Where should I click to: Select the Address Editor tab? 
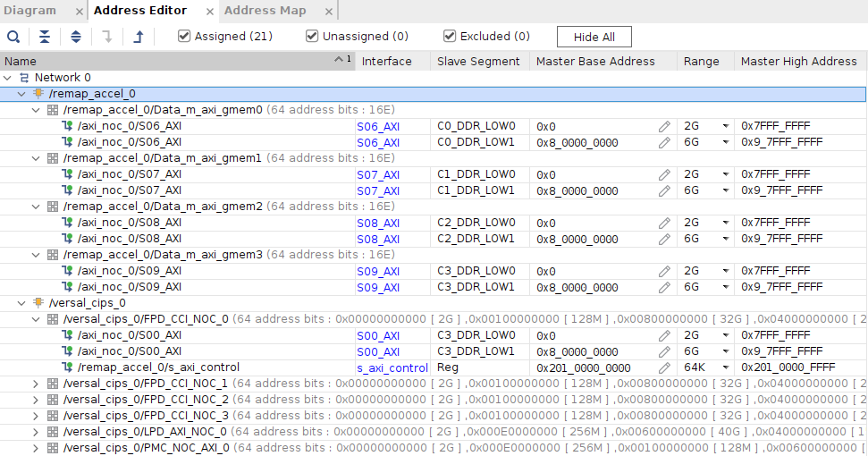[140, 11]
